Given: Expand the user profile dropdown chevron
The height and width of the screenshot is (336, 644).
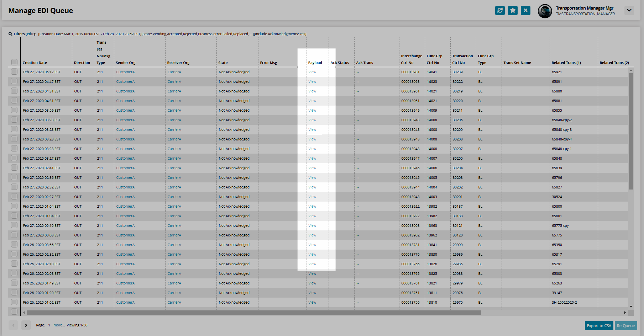Looking at the screenshot, I should tap(629, 10).
